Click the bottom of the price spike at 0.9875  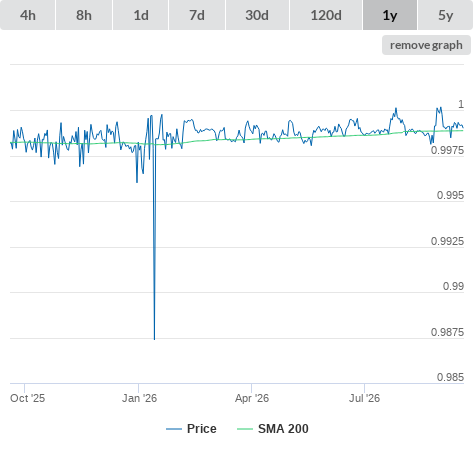(154, 339)
